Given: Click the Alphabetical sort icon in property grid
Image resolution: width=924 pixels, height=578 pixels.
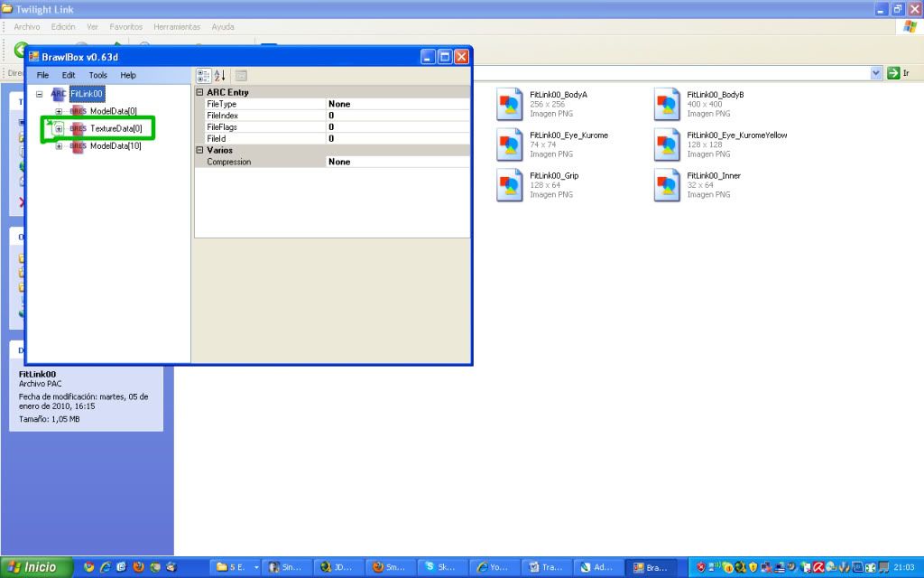Looking at the screenshot, I should [x=220, y=76].
